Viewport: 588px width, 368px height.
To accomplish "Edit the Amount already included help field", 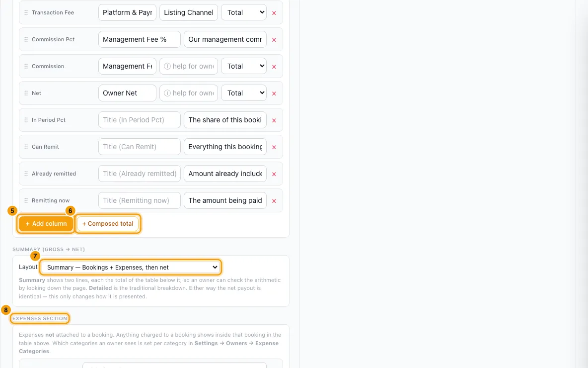I will coord(225,174).
